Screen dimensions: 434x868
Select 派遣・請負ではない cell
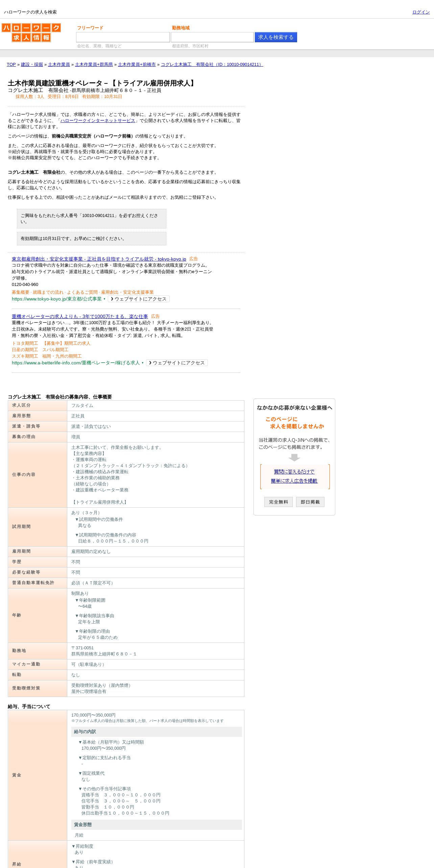pos(155,427)
